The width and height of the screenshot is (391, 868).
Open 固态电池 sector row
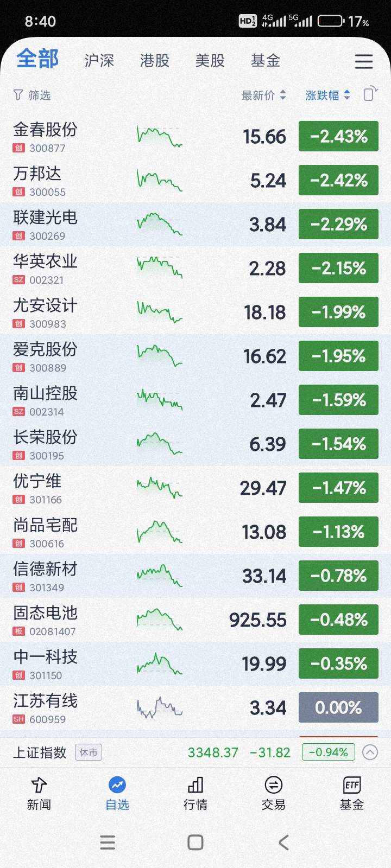pyautogui.click(x=195, y=620)
